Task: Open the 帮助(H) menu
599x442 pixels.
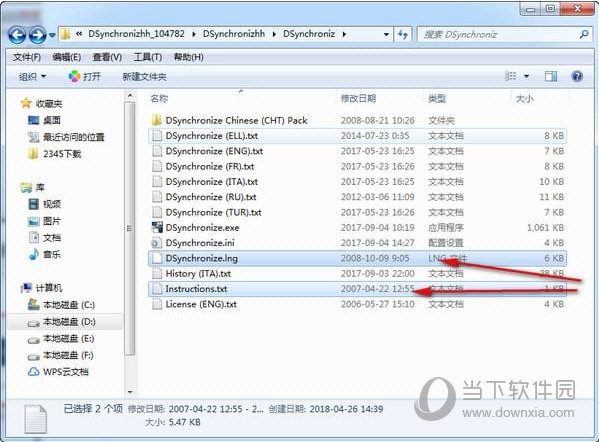Action: [188, 57]
